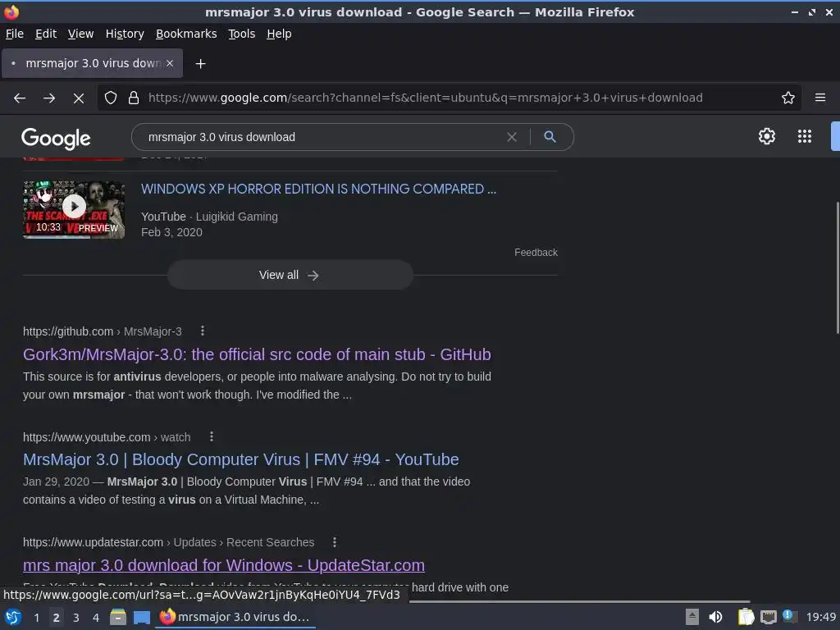Click the Firefox address bar URL

pyautogui.click(x=426, y=98)
